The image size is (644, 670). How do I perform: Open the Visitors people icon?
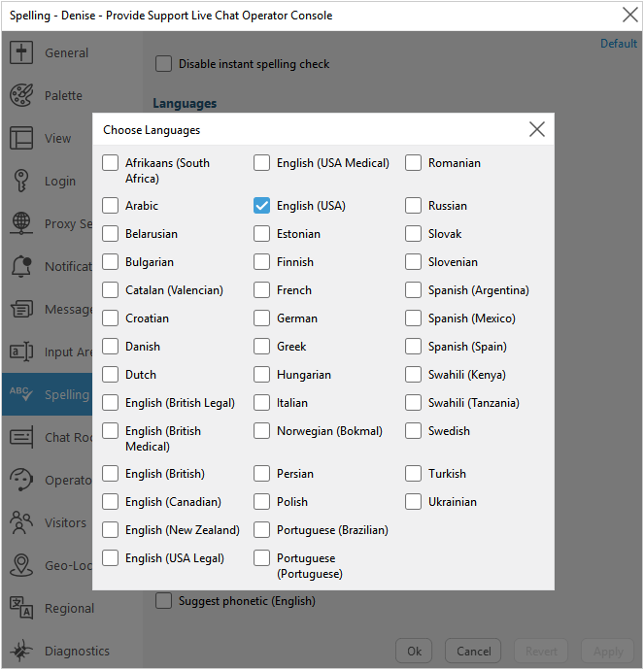pyautogui.click(x=21, y=522)
